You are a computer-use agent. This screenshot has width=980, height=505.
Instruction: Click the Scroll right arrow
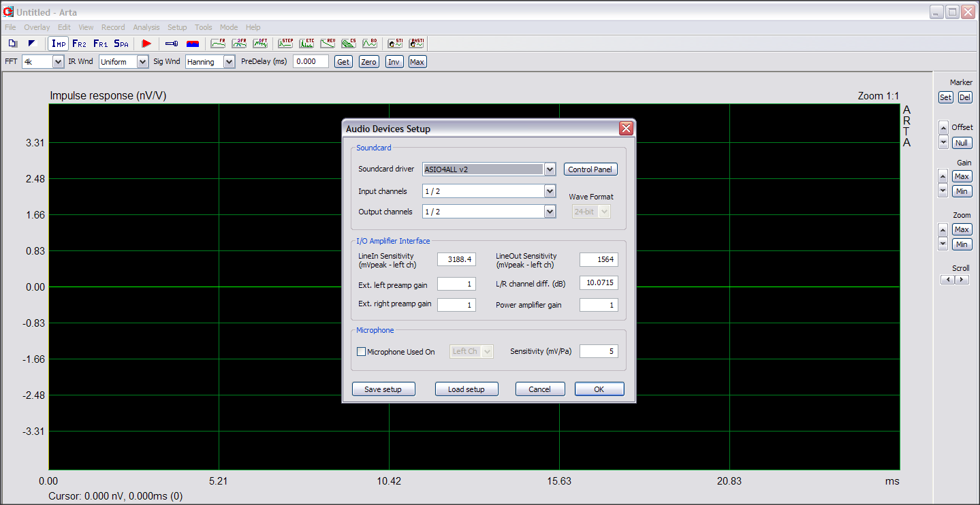tap(962, 280)
